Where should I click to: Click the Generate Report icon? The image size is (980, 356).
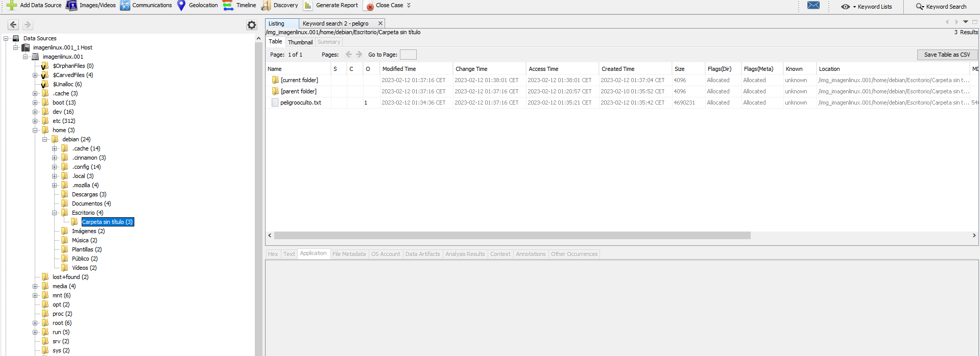tap(308, 6)
